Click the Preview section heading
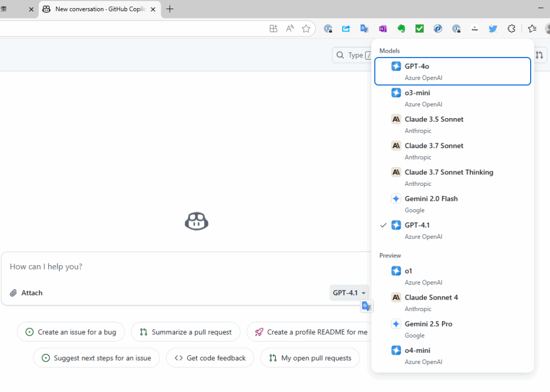550x392 pixels. [x=390, y=255]
